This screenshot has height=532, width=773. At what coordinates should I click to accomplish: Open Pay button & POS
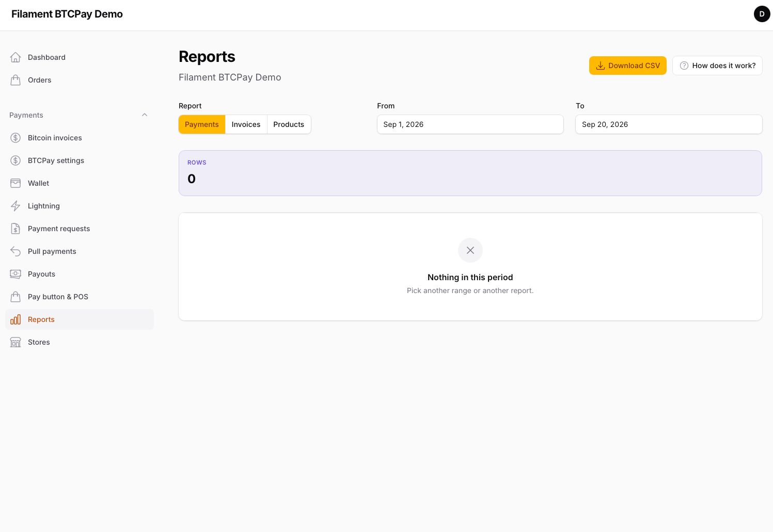coord(80,297)
